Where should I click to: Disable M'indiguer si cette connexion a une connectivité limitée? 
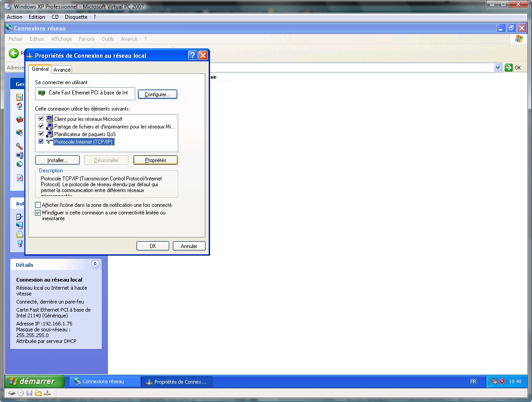click(38, 213)
